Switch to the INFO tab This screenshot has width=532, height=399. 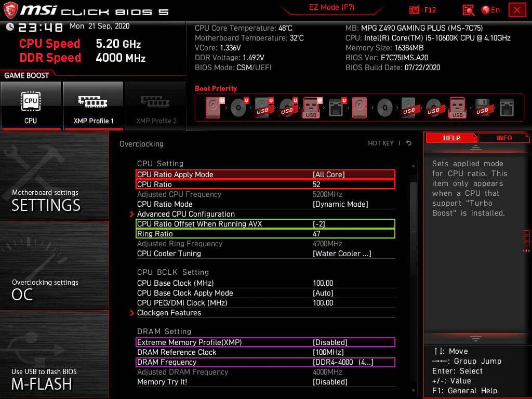[x=504, y=138]
